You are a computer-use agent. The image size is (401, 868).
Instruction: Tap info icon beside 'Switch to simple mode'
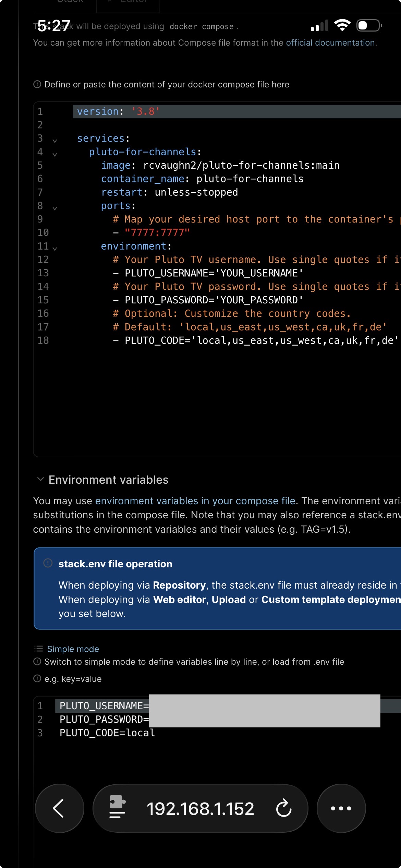[x=37, y=661]
